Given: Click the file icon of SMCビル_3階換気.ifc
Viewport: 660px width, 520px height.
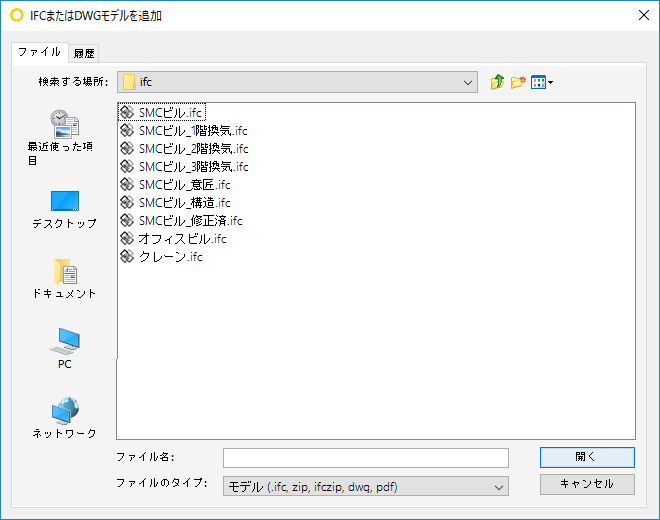Looking at the screenshot, I should (x=127, y=166).
